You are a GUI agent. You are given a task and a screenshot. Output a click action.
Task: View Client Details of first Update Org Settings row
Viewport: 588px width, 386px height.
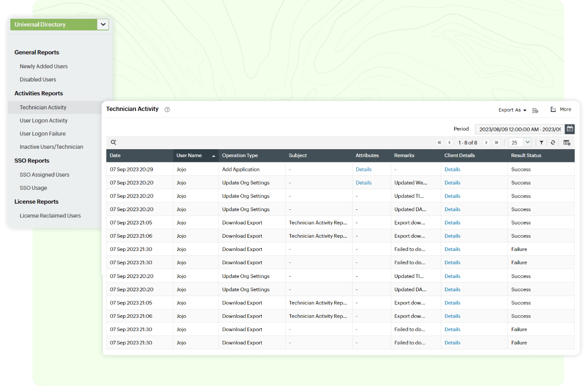coord(452,182)
